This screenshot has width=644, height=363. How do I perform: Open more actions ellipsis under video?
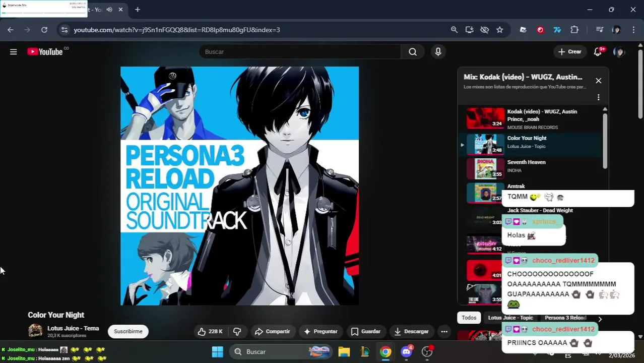[x=444, y=331]
